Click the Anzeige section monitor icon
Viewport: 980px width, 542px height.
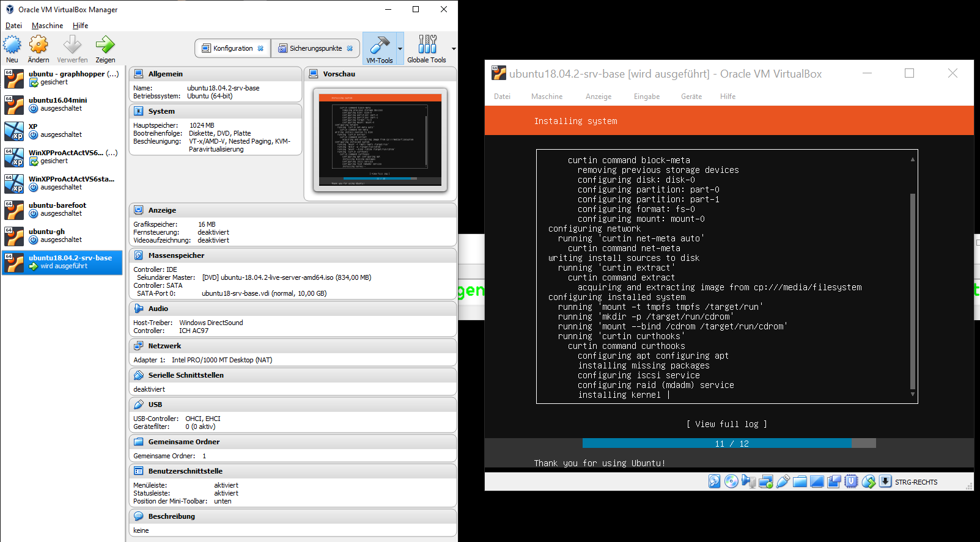click(139, 210)
